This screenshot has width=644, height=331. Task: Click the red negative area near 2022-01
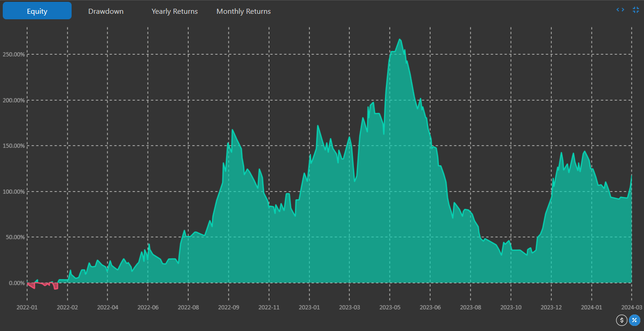point(56,286)
